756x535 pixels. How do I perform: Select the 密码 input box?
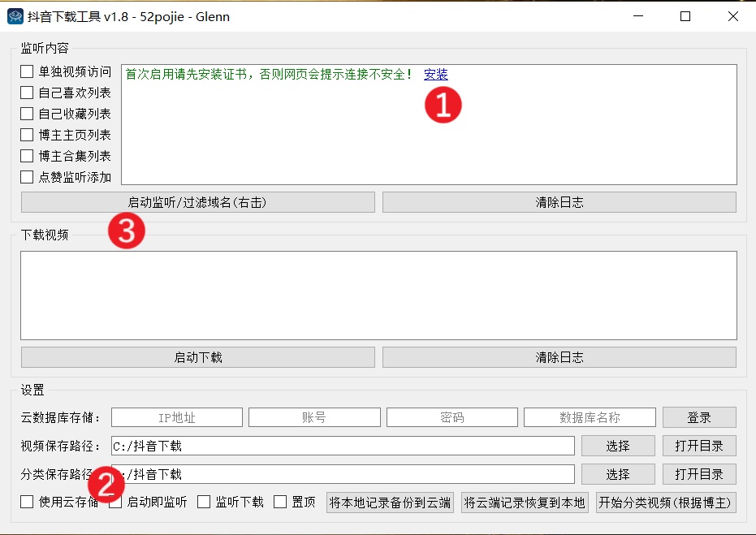point(452,417)
